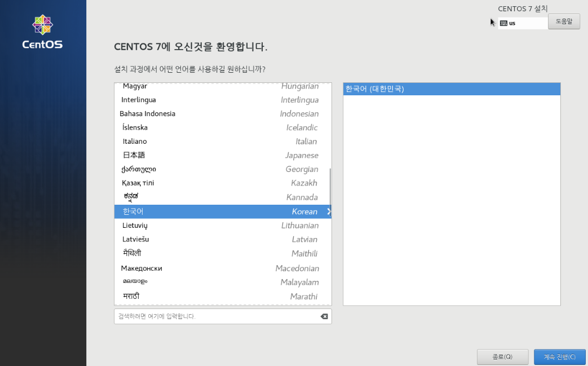The image size is (588, 366).
Task: Click the CentOS logo
Action: (x=42, y=32)
